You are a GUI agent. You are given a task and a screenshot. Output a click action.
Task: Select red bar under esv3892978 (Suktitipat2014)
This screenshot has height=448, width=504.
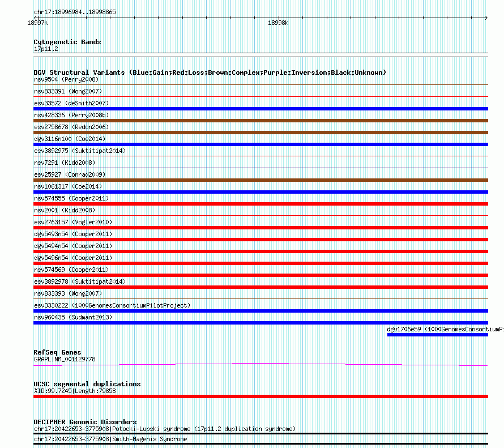260,287
